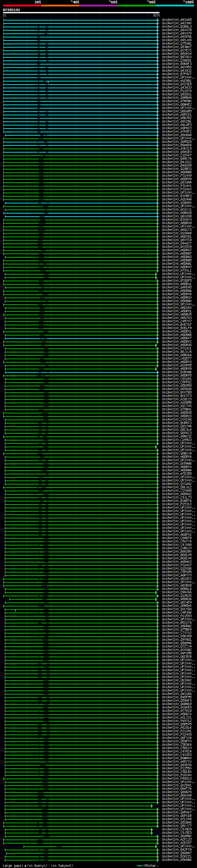Select hit label UniRef100_Q8C3L6

176,430
